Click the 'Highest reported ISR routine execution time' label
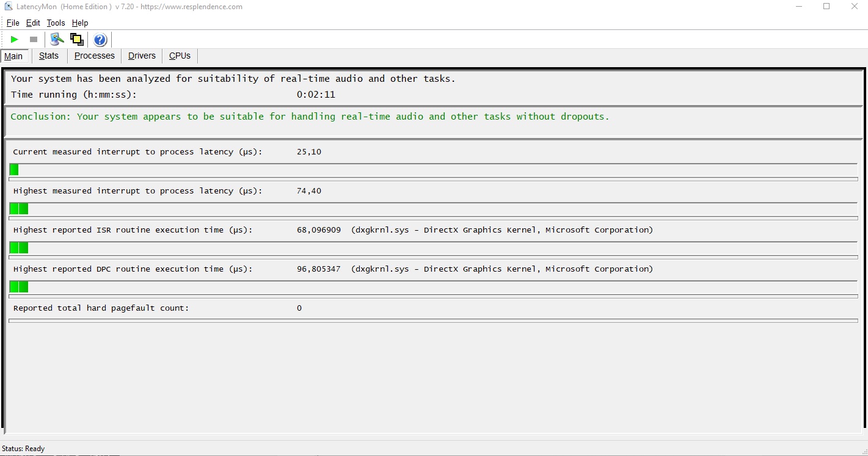Screen dimensions: 868x456 133,230
